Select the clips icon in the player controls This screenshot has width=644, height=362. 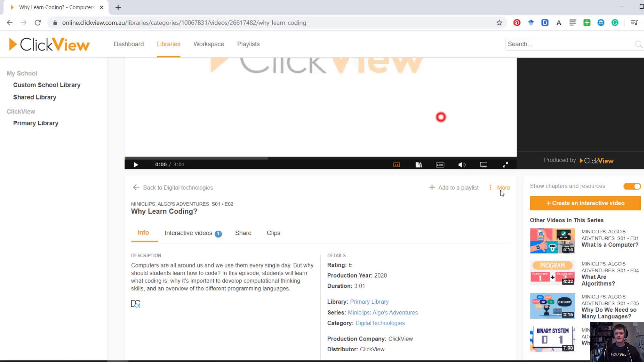(419, 165)
